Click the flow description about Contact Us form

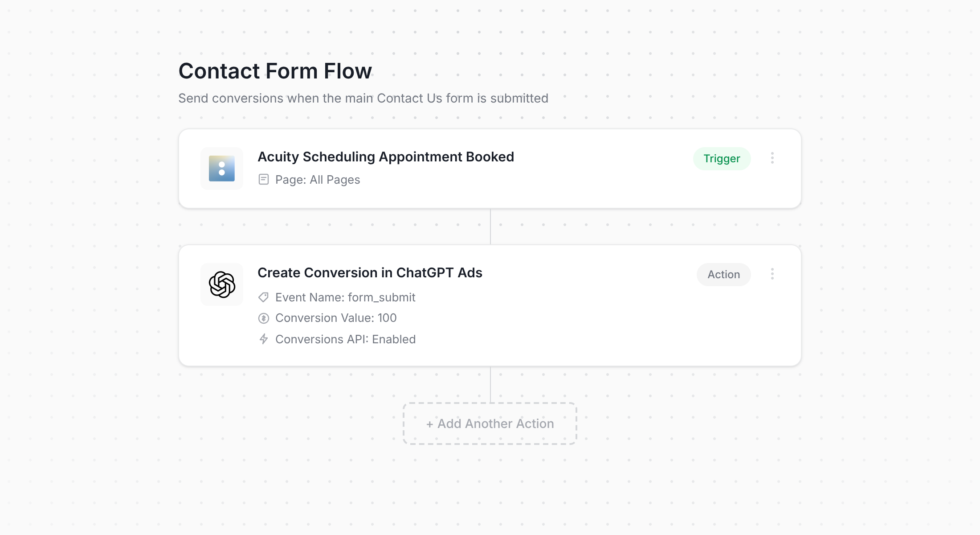click(363, 98)
